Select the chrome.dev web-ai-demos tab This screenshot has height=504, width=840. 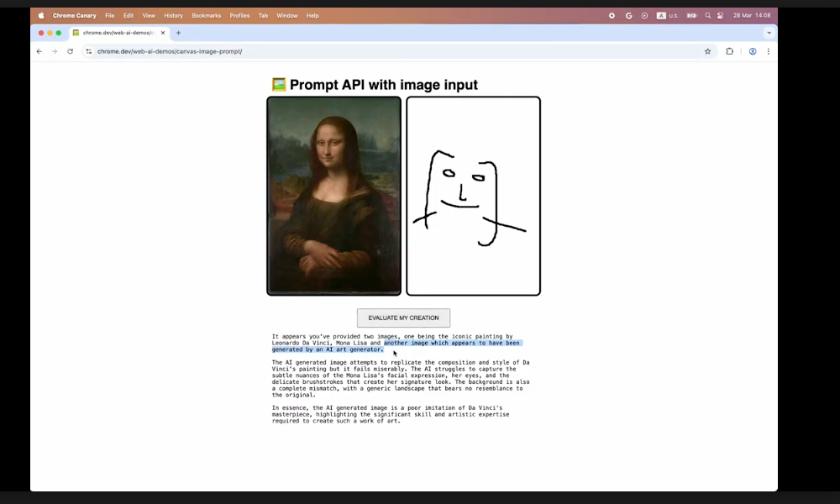tap(119, 33)
